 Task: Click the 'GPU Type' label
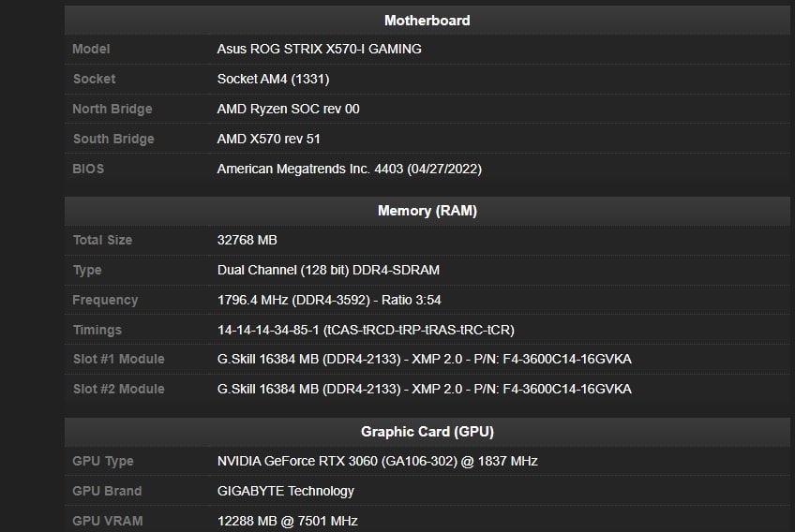pos(103,461)
